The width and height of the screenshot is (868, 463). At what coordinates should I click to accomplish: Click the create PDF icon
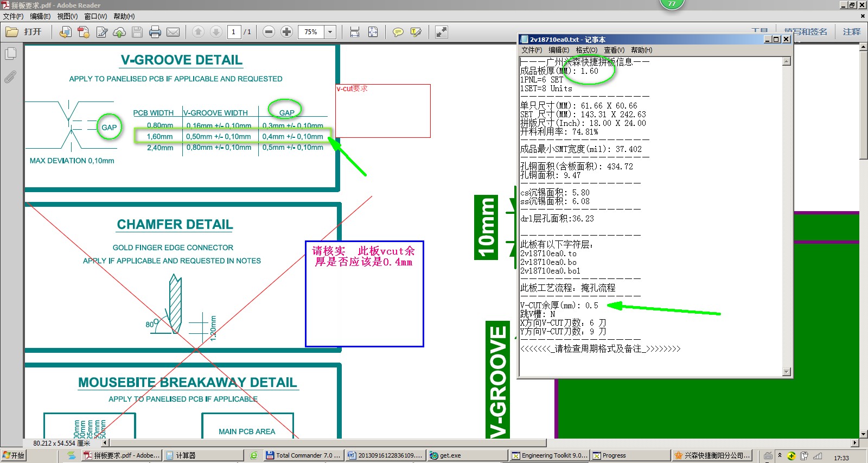(x=84, y=32)
